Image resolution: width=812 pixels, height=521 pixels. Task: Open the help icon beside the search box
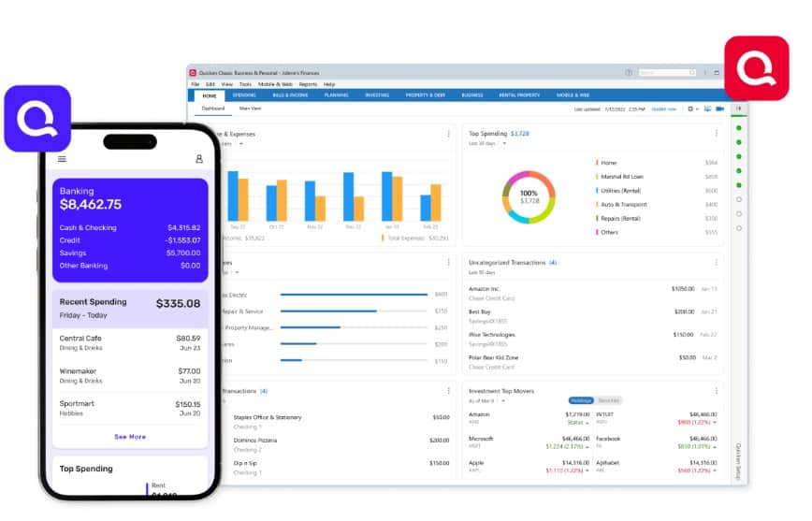pyautogui.click(x=628, y=73)
